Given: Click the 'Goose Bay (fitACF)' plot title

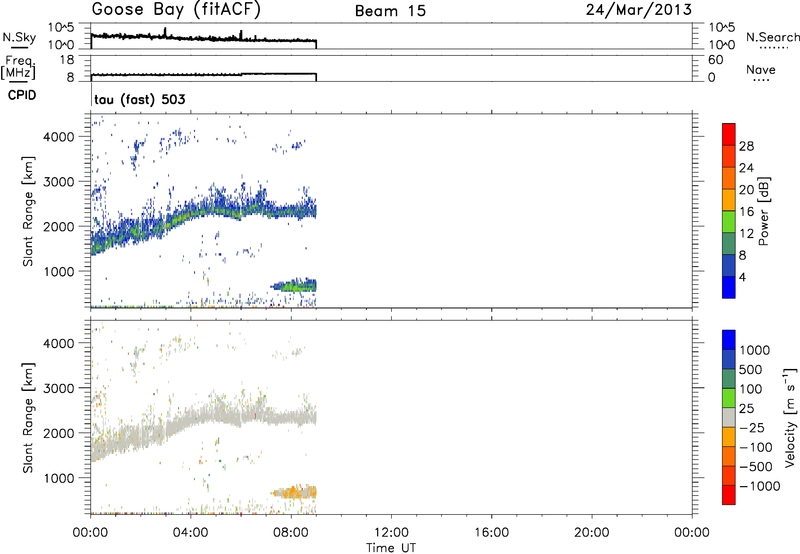Looking at the screenshot, I should [x=176, y=10].
